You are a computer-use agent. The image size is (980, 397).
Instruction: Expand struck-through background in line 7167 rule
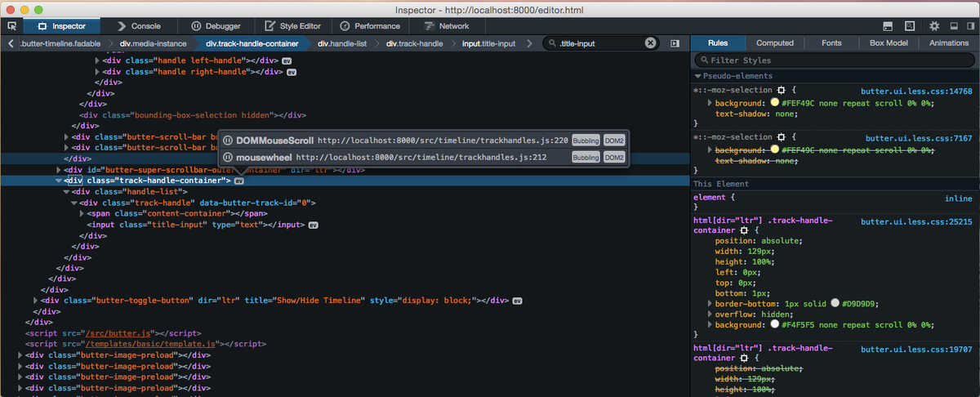709,150
